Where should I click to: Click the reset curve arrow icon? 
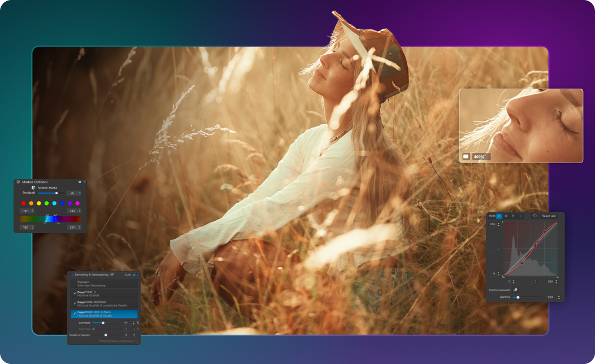[x=535, y=216]
